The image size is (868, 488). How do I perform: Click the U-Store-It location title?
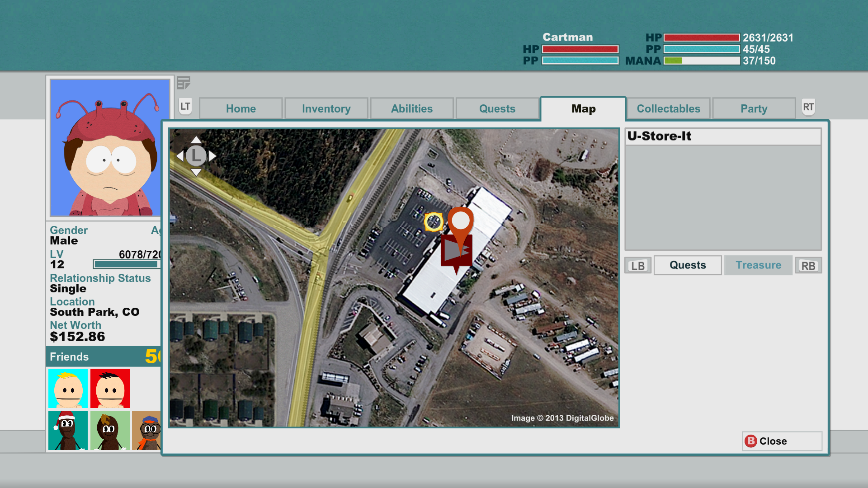pyautogui.click(x=659, y=136)
